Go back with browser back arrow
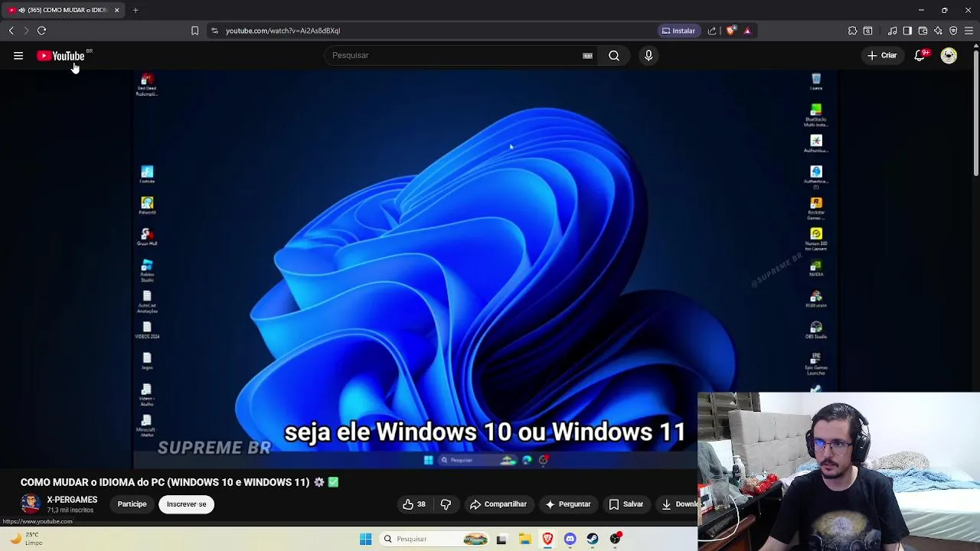Screen dimensions: 980x551 tap(11, 31)
